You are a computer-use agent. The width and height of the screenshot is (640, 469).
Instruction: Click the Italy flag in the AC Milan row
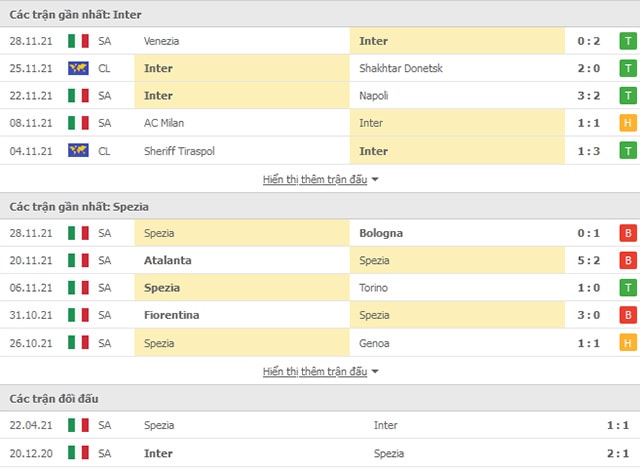pos(78,123)
